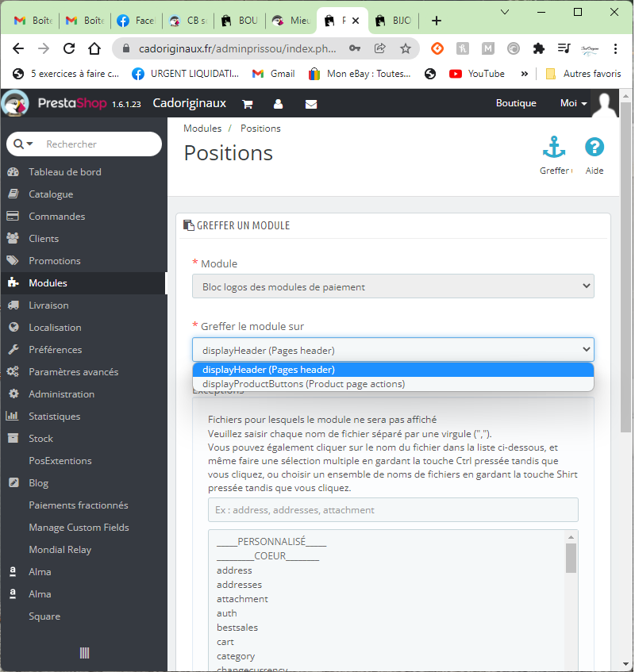635x672 pixels.
Task: Click the orange extension icon in toolbar
Action: point(438,48)
